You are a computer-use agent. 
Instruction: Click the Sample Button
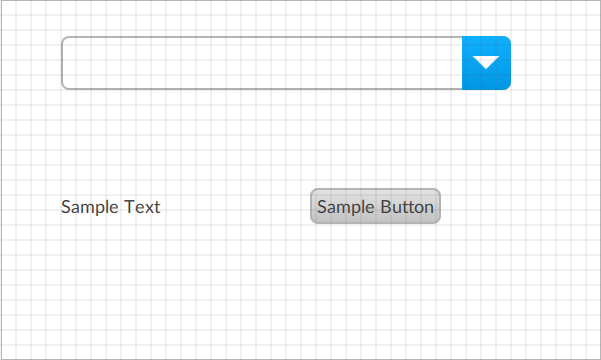tap(375, 206)
